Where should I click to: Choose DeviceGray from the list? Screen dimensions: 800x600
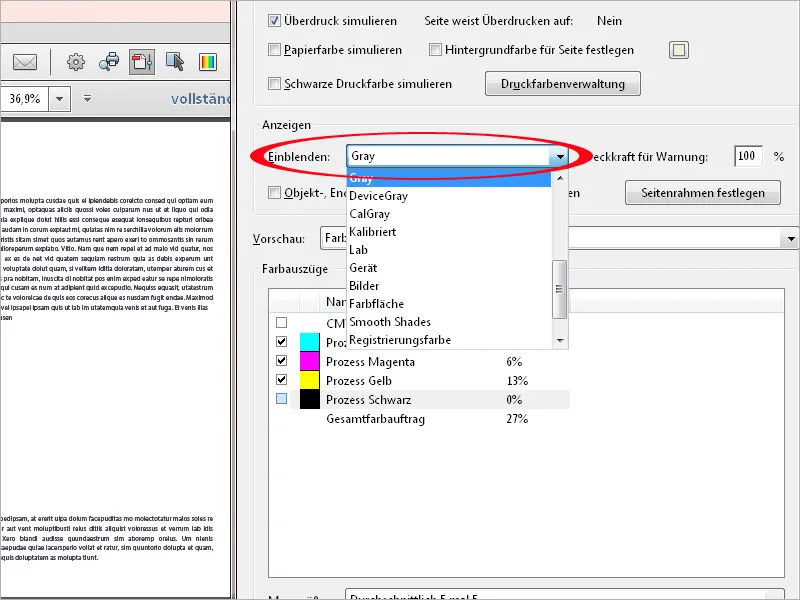click(449, 196)
